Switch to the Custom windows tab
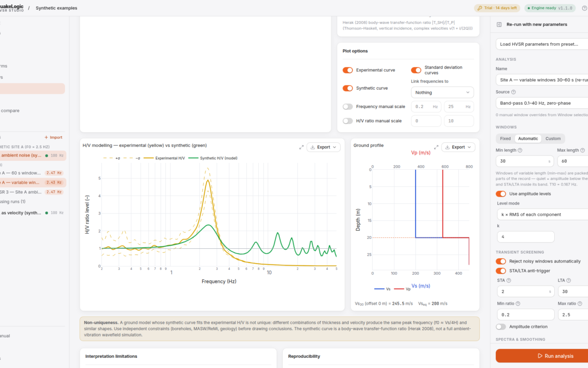 point(553,138)
